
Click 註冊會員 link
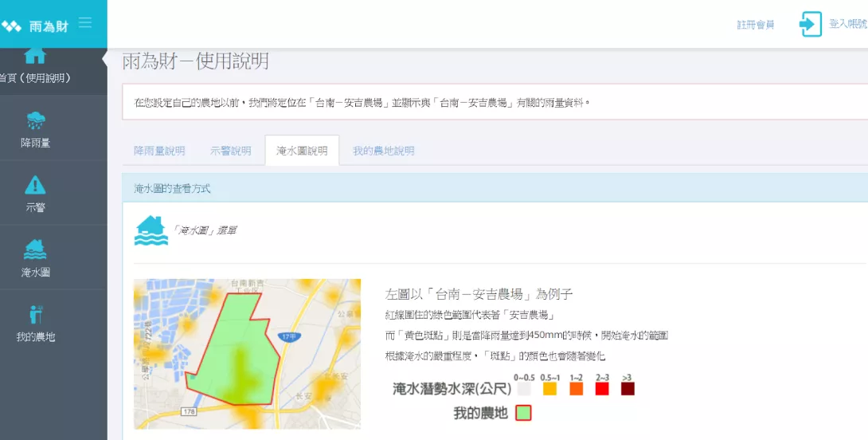tap(756, 25)
